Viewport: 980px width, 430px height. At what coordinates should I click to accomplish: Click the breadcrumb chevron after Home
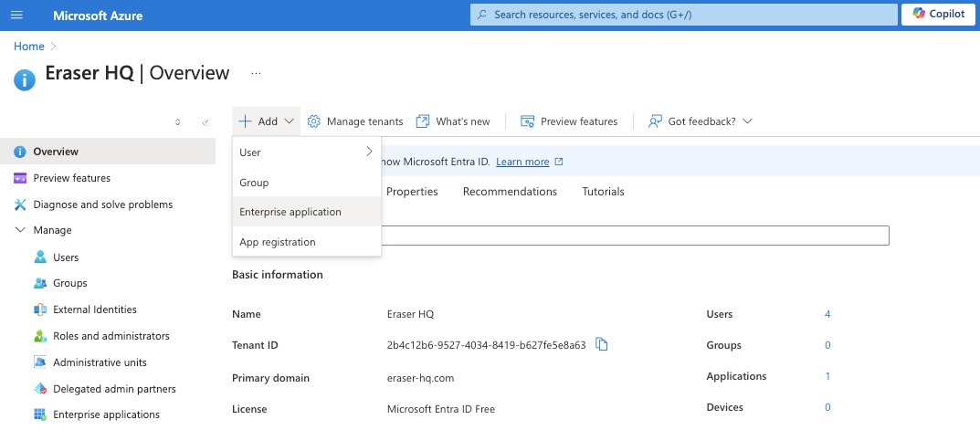click(53, 47)
